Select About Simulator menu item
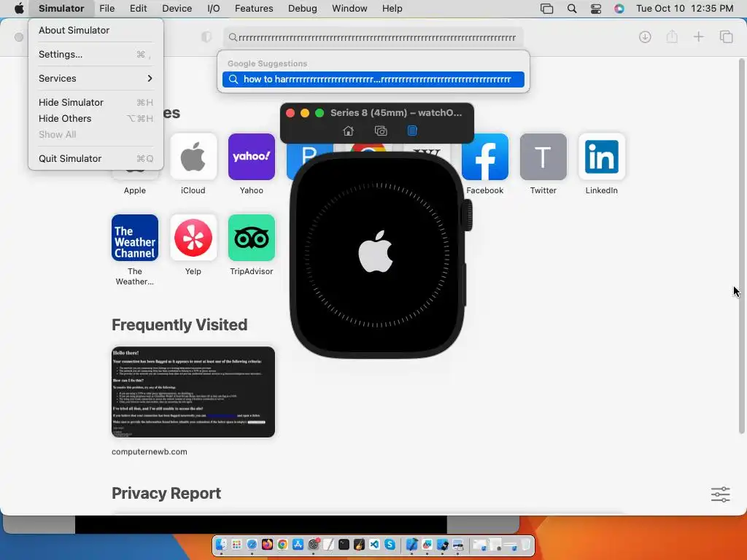Image resolution: width=747 pixels, height=560 pixels. coord(74,30)
